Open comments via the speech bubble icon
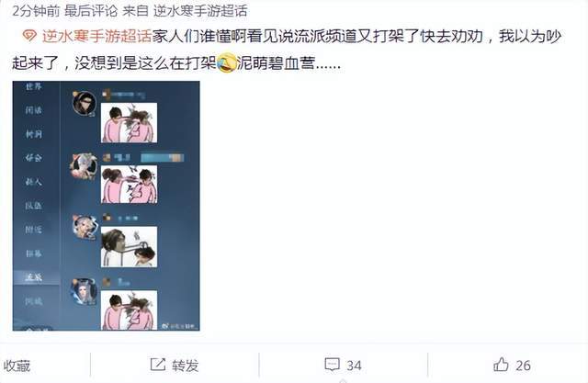 pos(332,365)
